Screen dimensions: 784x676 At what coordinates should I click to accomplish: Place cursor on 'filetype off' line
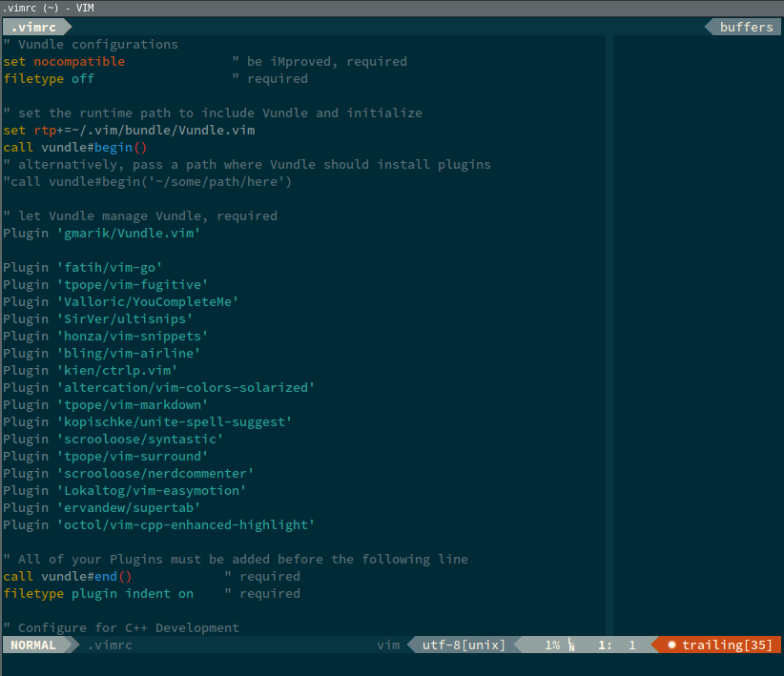pos(49,78)
